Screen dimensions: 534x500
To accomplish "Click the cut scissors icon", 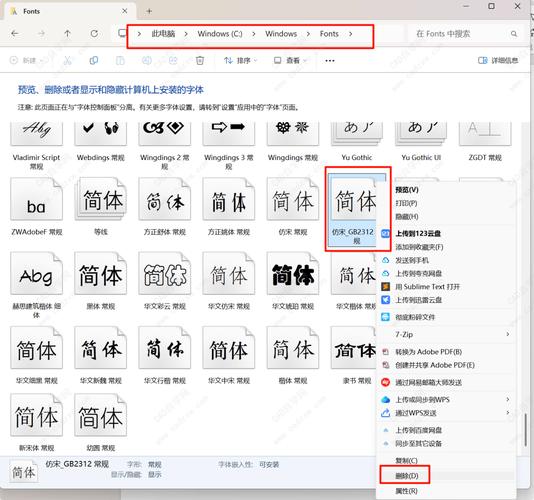I will 67,61.
